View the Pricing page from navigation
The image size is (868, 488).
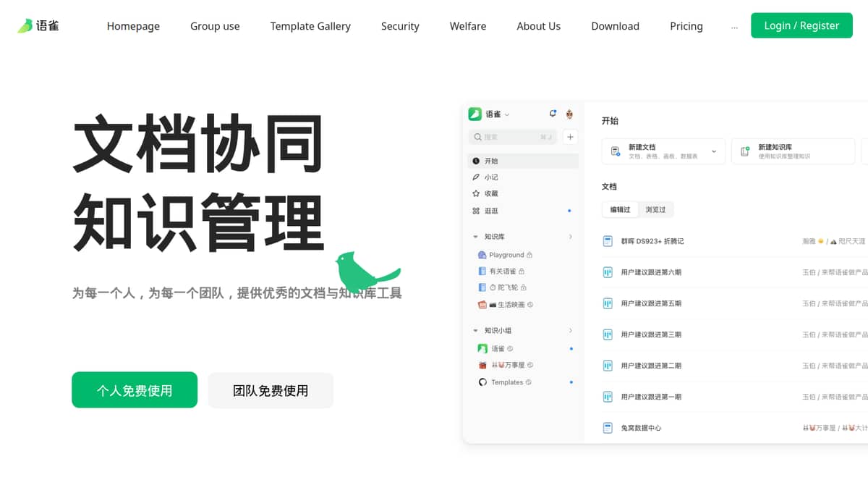686,26
